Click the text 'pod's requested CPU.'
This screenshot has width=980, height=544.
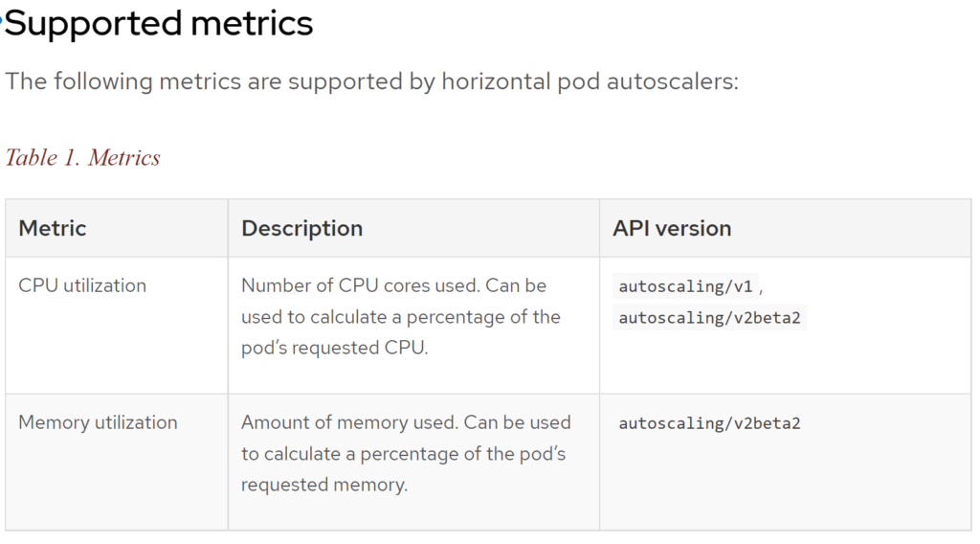(334, 348)
